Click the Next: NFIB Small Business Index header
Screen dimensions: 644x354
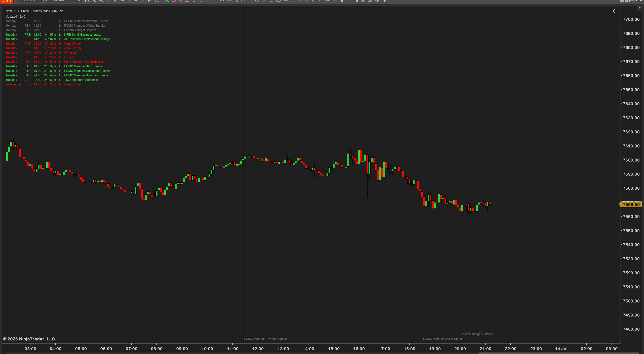tap(34, 11)
